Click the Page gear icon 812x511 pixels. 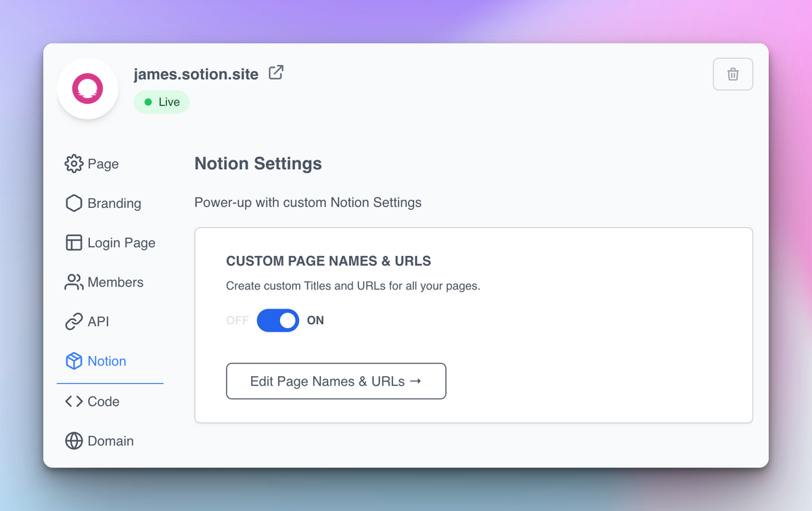point(74,164)
